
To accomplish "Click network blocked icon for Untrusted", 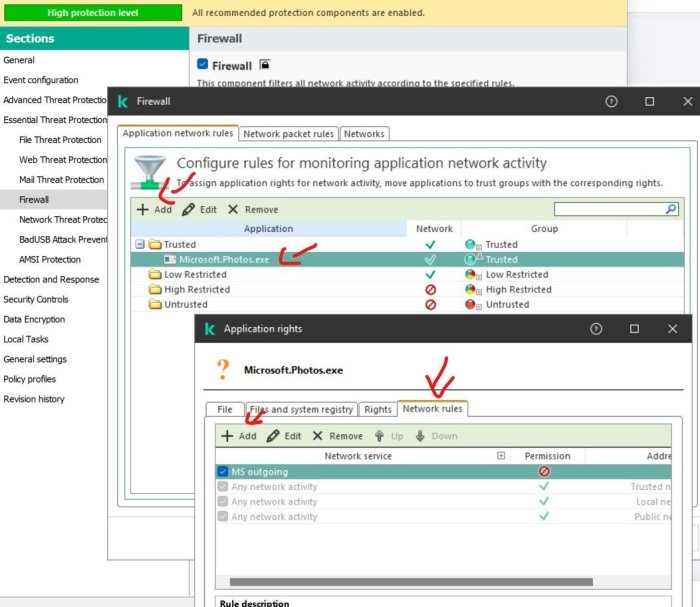I will point(430,305).
